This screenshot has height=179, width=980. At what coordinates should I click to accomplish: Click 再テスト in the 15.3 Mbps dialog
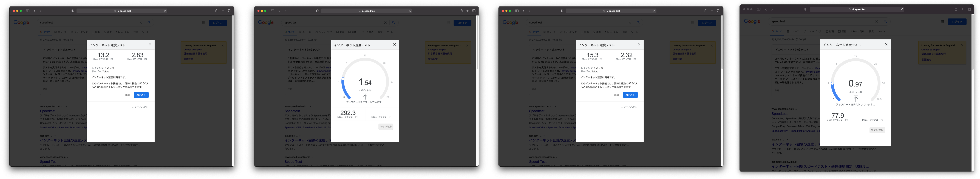coord(630,95)
